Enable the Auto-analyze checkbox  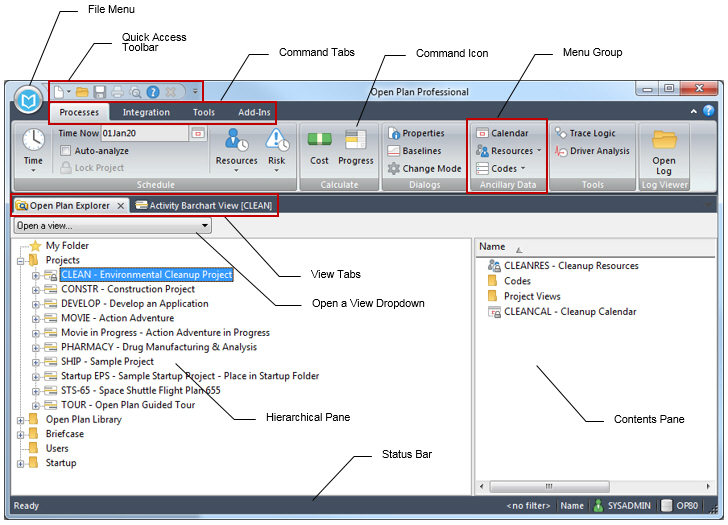click(66, 151)
